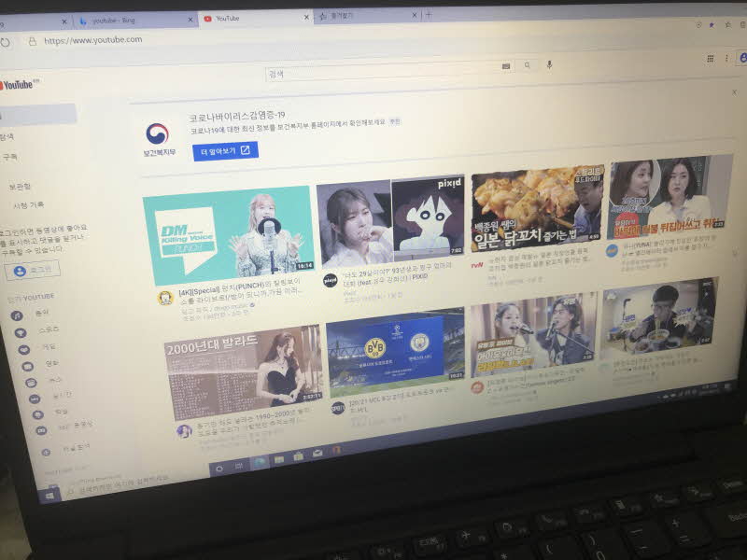Click the YouTube logo
Image resolution: width=747 pixels, height=560 pixels.
pos(18,85)
